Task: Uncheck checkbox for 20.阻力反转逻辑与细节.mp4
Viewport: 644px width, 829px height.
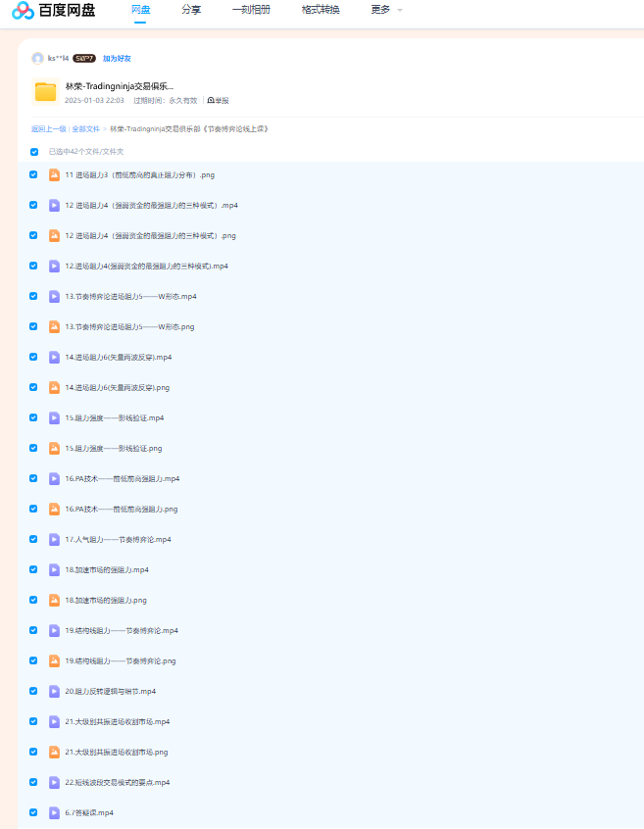Action: tap(33, 691)
